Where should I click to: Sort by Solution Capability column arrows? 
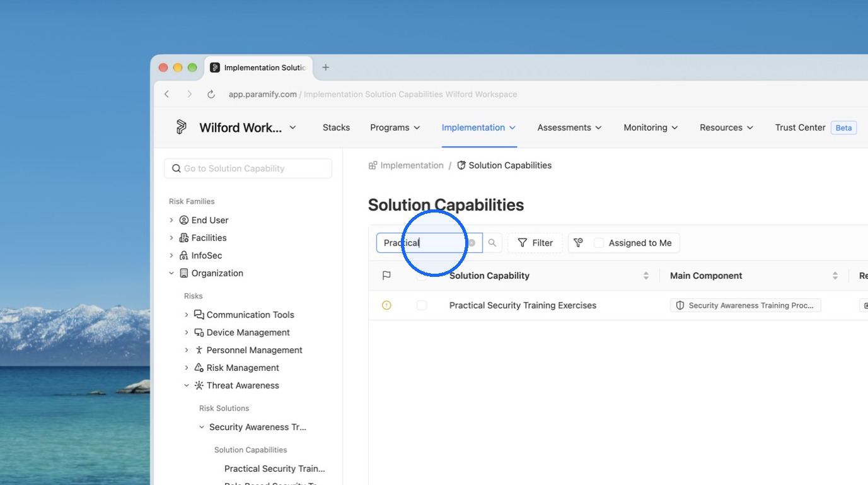(x=646, y=276)
